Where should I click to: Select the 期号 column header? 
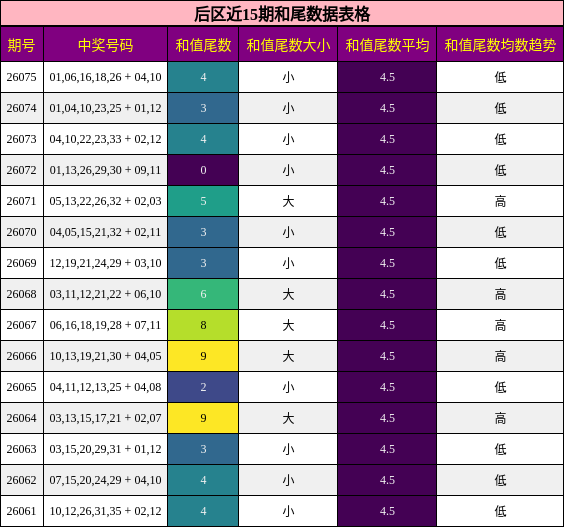pyautogui.click(x=22, y=45)
